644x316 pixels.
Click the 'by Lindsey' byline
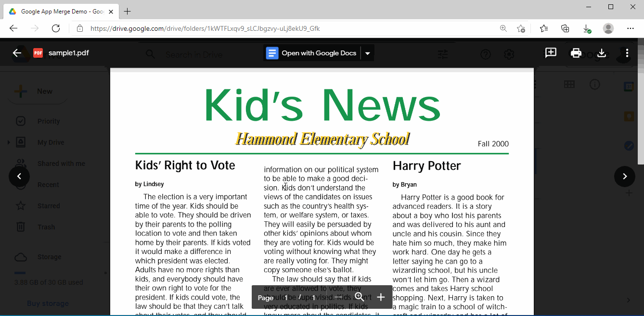click(x=150, y=184)
